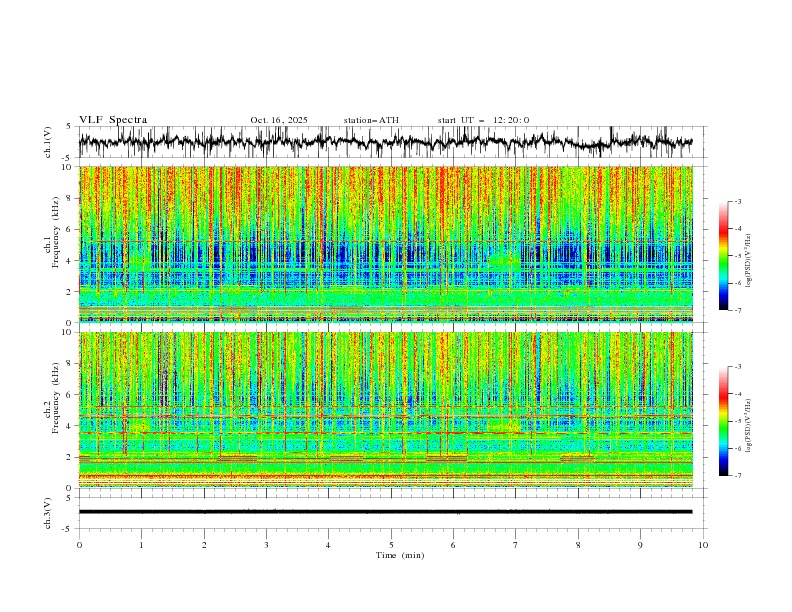Click the ch.3 flat voltage trace
Viewport: 792px width, 612px height.
[x=385, y=512]
